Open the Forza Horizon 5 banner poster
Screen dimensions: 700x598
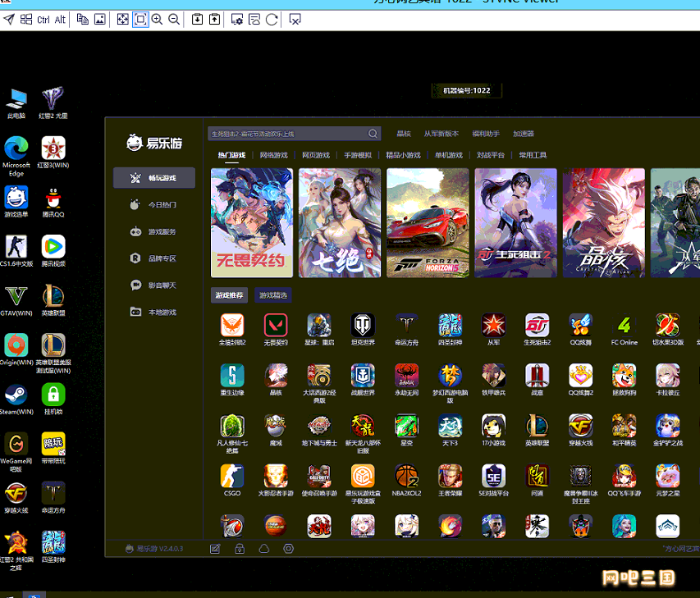428,222
